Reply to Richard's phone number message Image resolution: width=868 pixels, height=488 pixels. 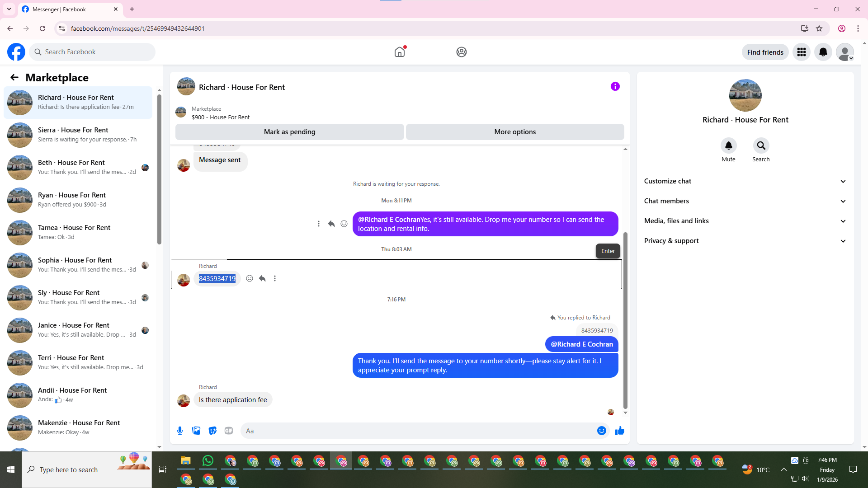[x=262, y=278]
